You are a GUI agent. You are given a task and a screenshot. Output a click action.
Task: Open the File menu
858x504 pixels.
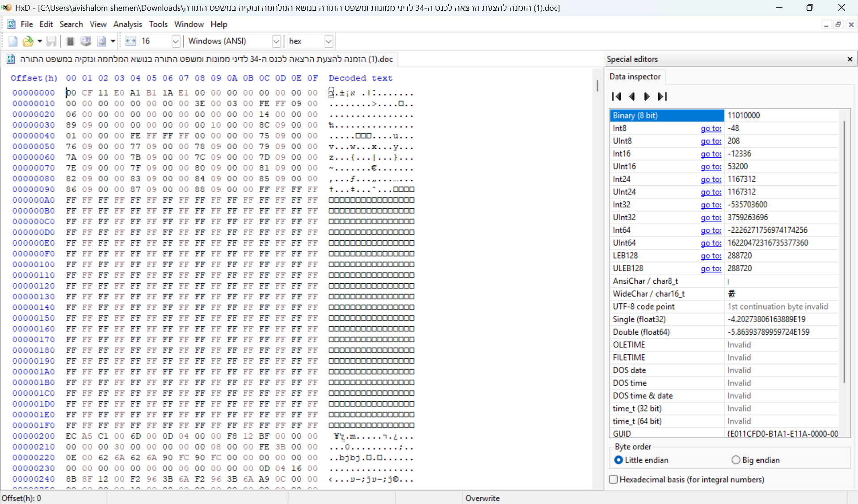click(27, 24)
